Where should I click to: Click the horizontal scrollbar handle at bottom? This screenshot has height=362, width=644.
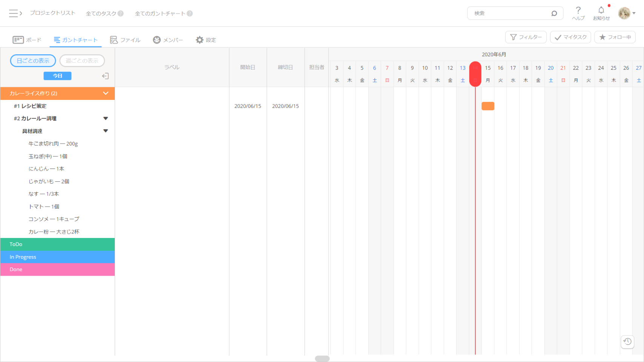click(322, 359)
